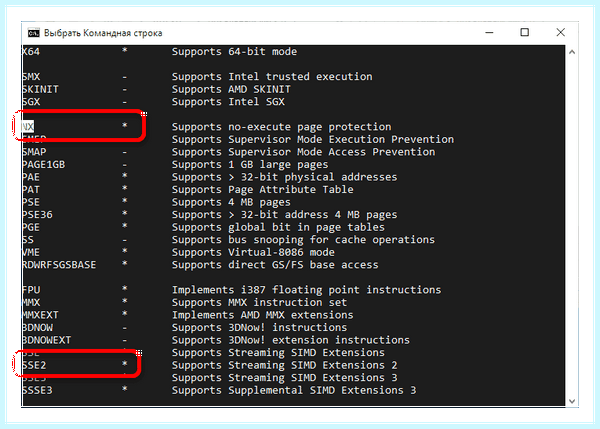Click 'Supports MMX instruction set' text
The width and height of the screenshot is (600, 429).
click(x=259, y=303)
